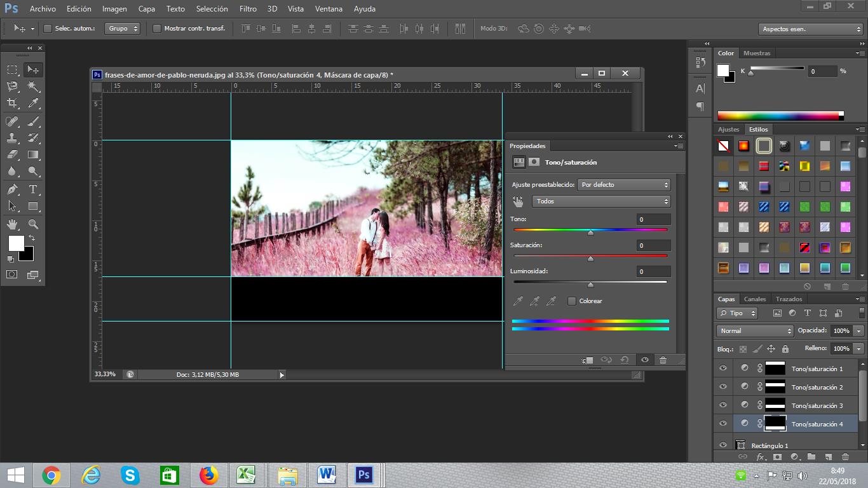
Task: Select the Zoom tool
Action: coord(33,224)
